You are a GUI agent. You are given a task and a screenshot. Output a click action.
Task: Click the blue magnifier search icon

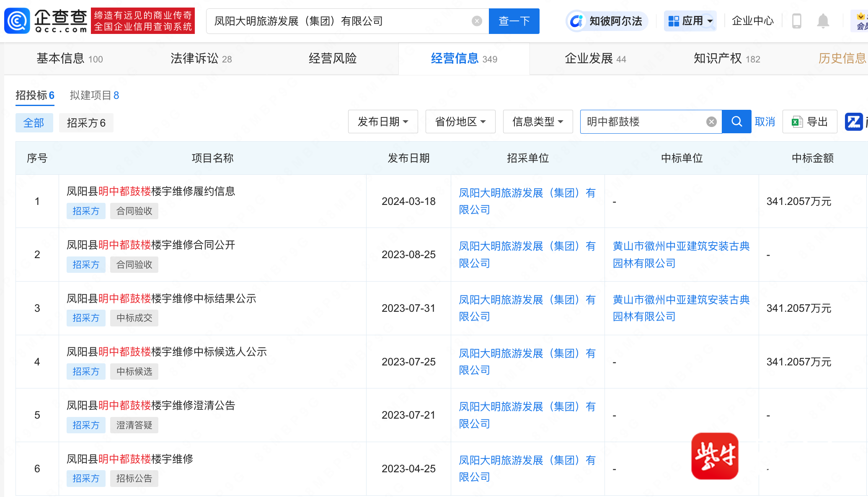[x=736, y=122]
